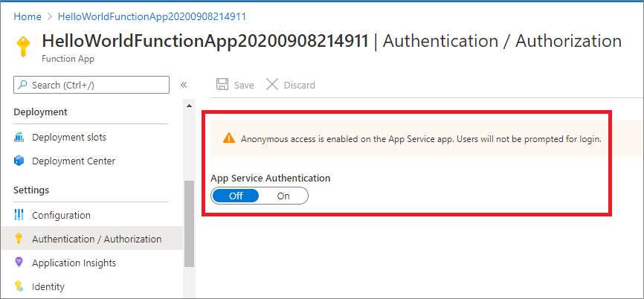
Task: Click the Configuration bars icon
Action: [19, 215]
